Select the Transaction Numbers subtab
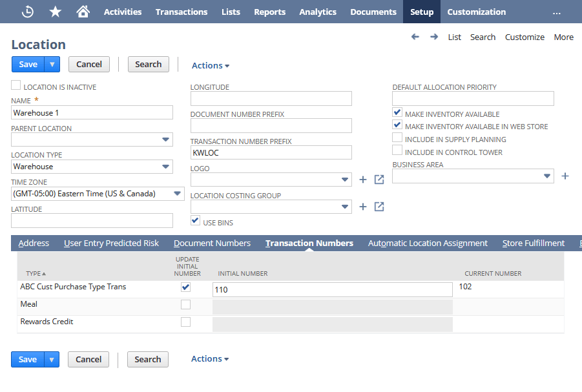The height and width of the screenshot is (392, 582). [x=309, y=243]
